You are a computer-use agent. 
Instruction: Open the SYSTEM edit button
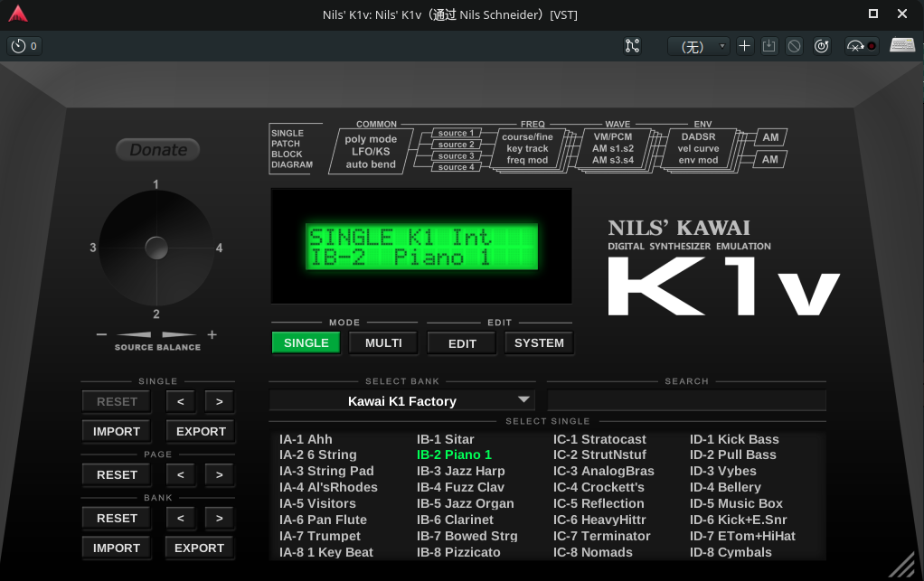[539, 342]
